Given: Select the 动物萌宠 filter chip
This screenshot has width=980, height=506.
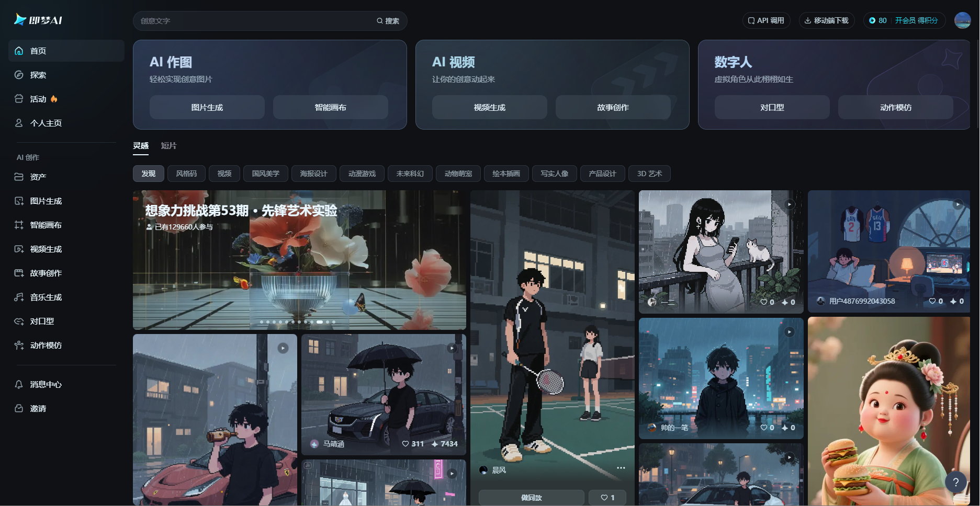Looking at the screenshot, I should tap(458, 174).
